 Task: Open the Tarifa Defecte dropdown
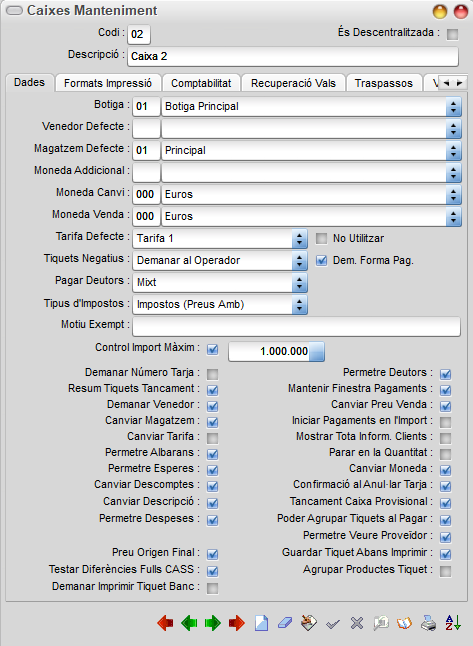pyautogui.click(x=300, y=239)
